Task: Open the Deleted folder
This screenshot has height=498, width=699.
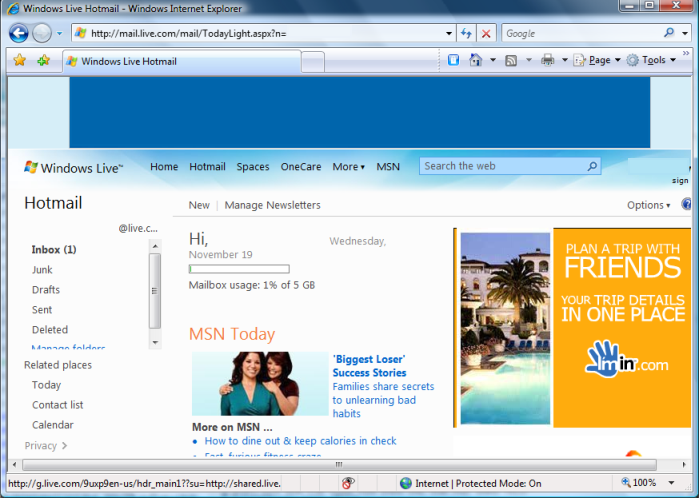Action: pyautogui.click(x=50, y=329)
